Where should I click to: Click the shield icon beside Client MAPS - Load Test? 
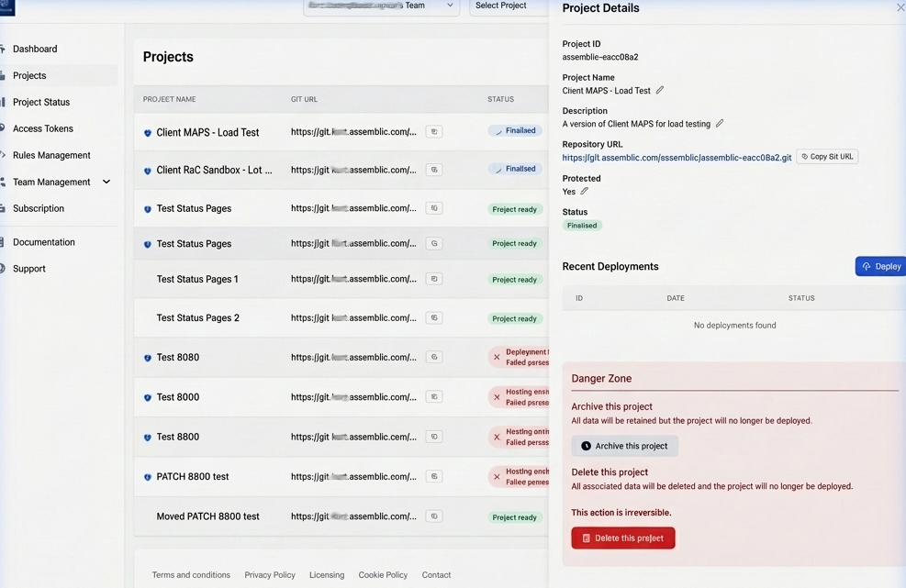point(147,131)
